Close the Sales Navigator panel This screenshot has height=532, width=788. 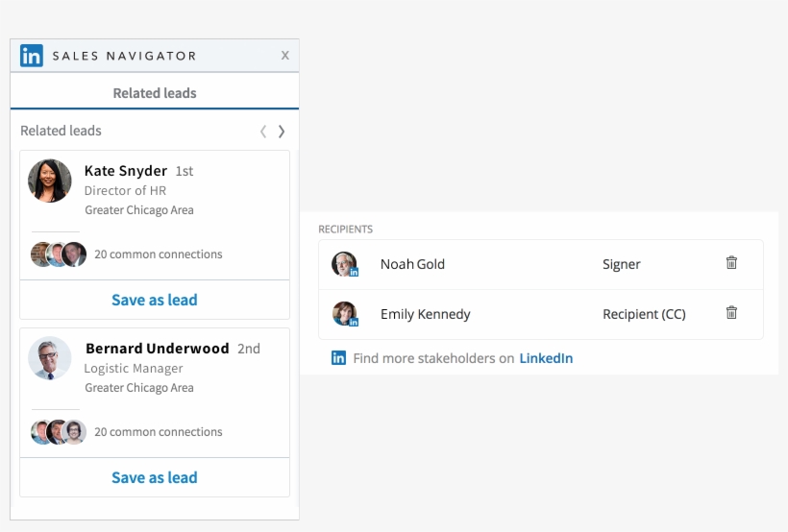pyautogui.click(x=285, y=56)
